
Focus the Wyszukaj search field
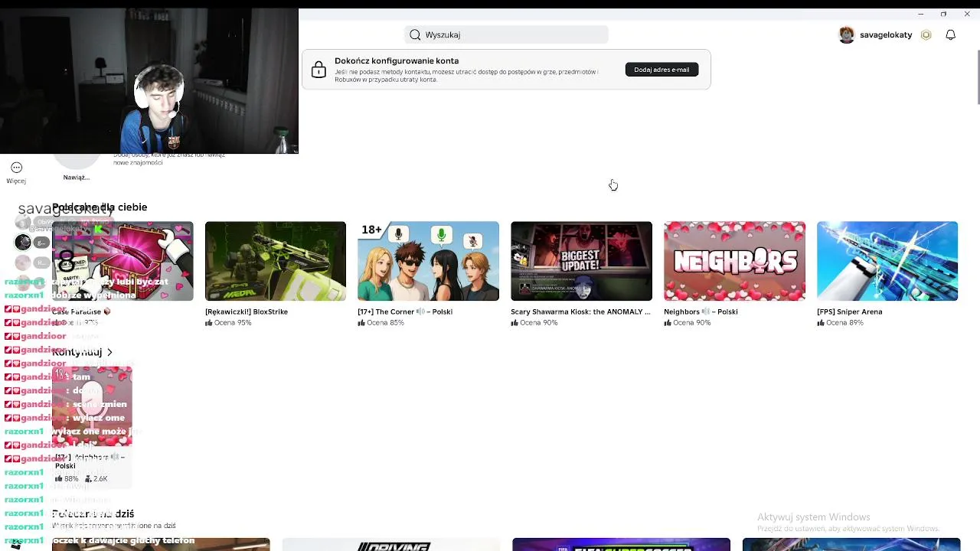pos(506,34)
